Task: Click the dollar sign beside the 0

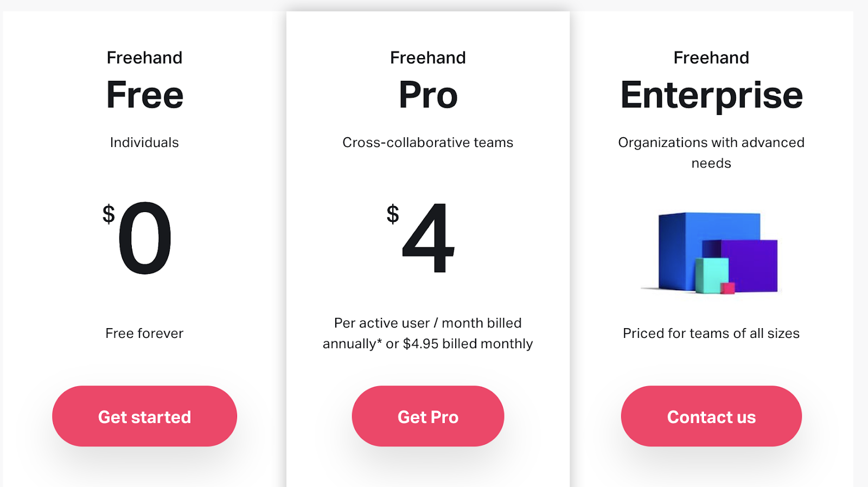Action: coord(109,214)
